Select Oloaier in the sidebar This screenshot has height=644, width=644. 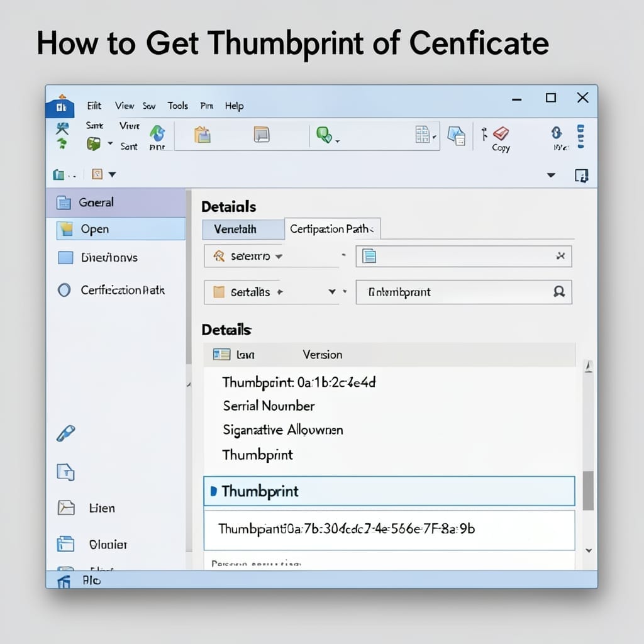click(x=108, y=545)
